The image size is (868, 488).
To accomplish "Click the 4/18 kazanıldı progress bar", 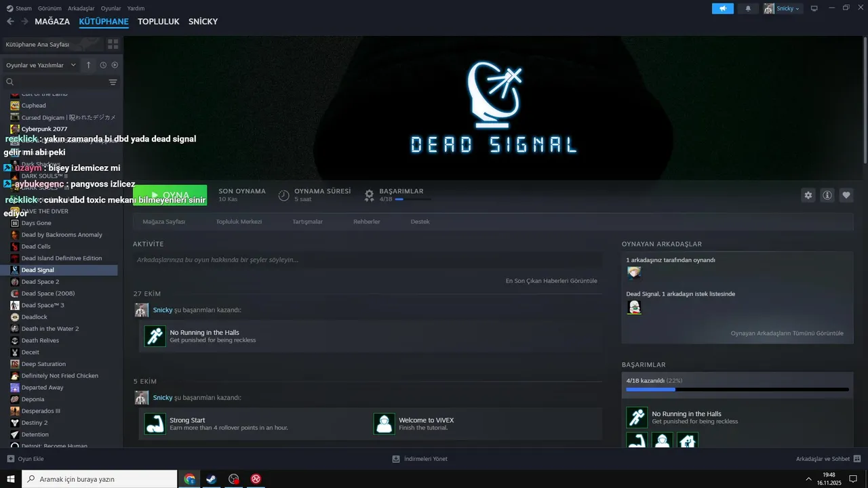I will (x=737, y=390).
